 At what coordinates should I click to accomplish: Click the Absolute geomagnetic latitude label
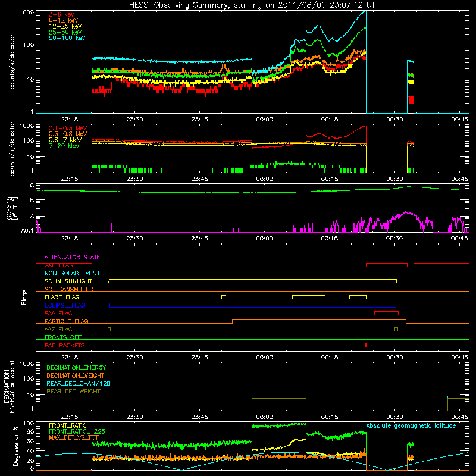click(x=411, y=426)
